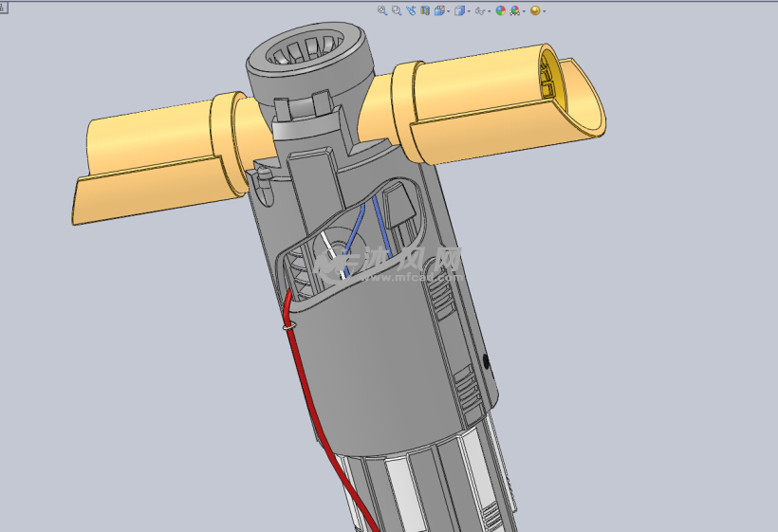The image size is (778, 532).
Task: Toggle the Section View tool
Action: tap(425, 10)
